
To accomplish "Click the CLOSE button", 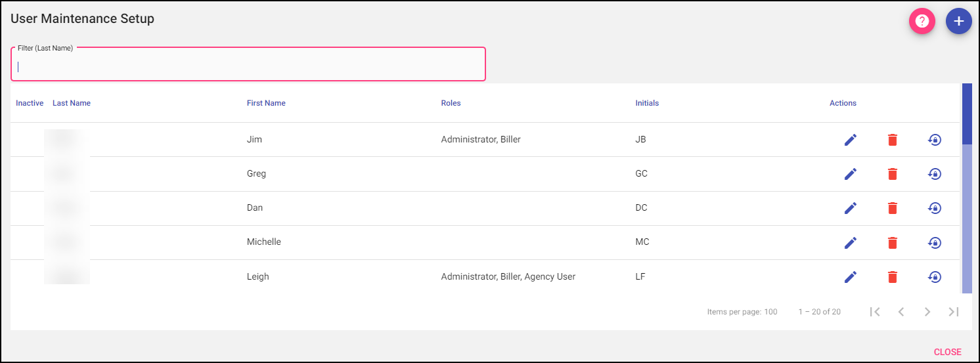I will point(947,352).
